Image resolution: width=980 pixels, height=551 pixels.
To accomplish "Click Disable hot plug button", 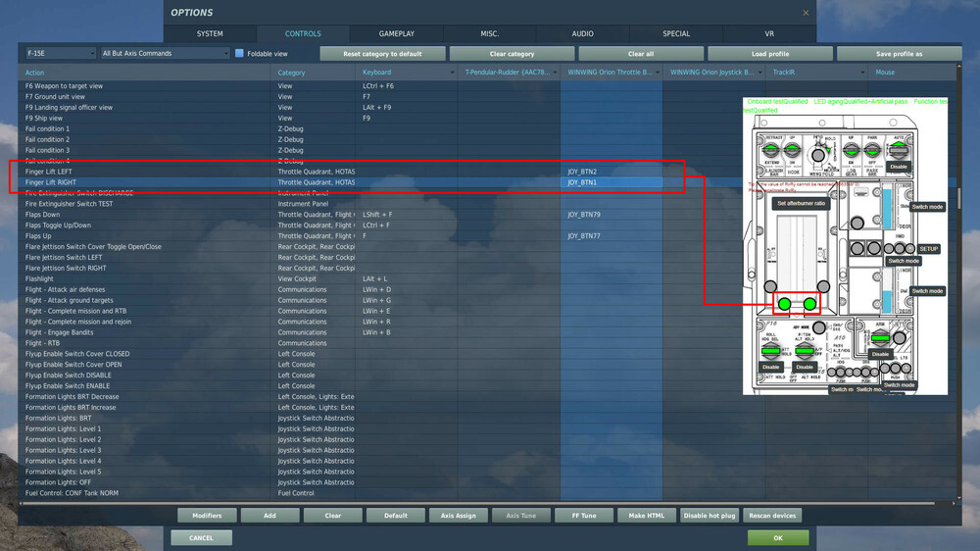I will click(x=710, y=516).
